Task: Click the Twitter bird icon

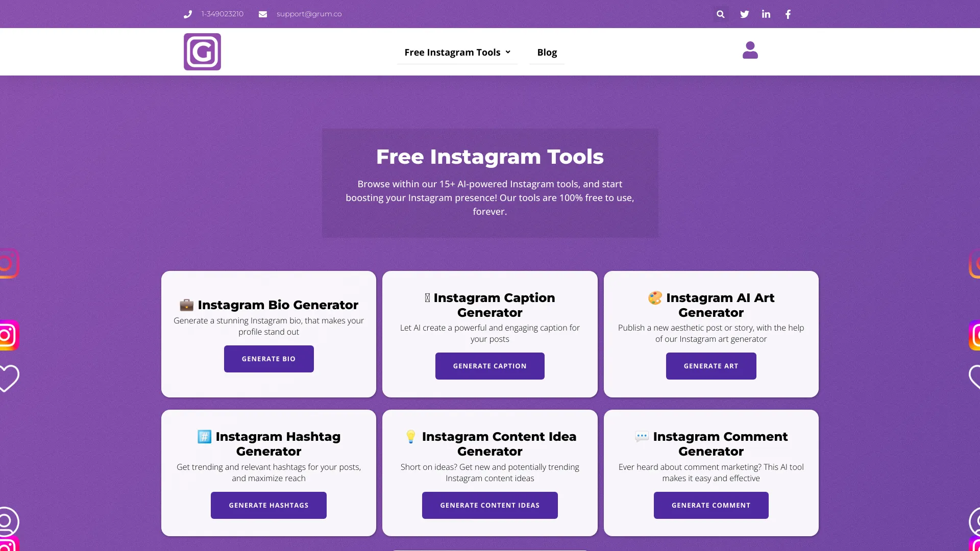Action: tap(744, 14)
